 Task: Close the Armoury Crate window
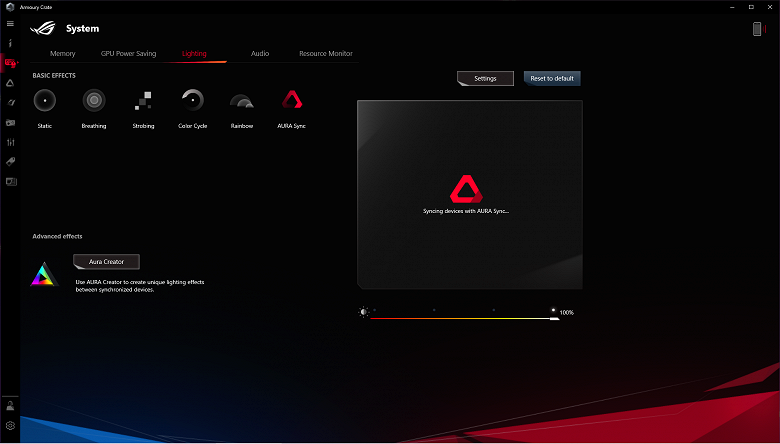(x=770, y=7)
